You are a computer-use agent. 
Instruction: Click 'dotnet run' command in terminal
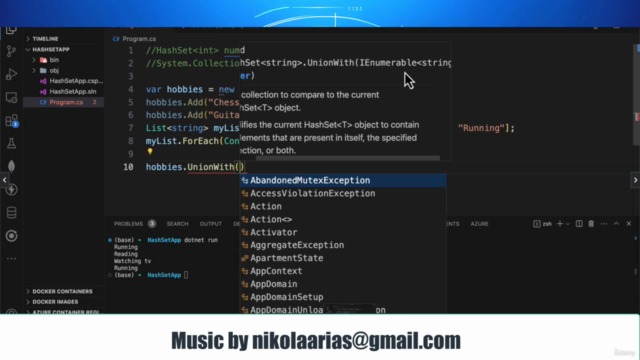[x=201, y=240]
